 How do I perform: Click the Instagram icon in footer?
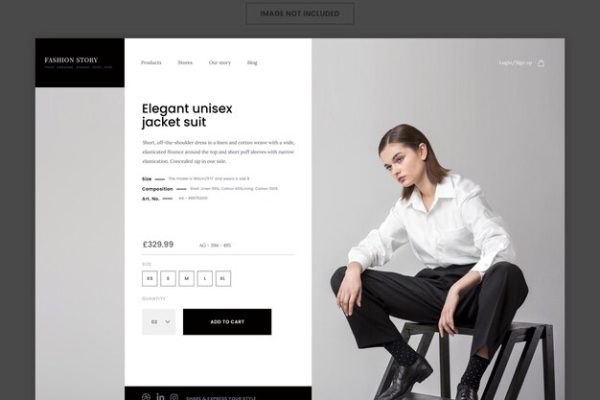click(x=174, y=397)
